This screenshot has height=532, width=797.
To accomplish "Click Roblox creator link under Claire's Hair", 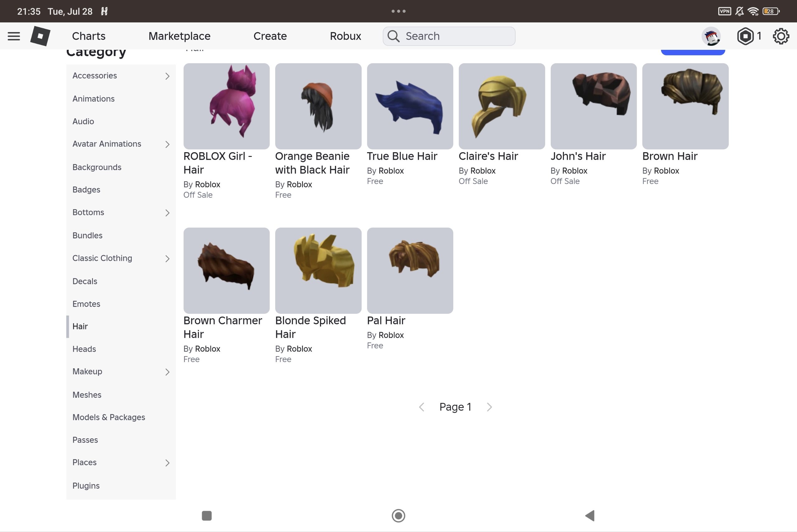I will point(483,171).
